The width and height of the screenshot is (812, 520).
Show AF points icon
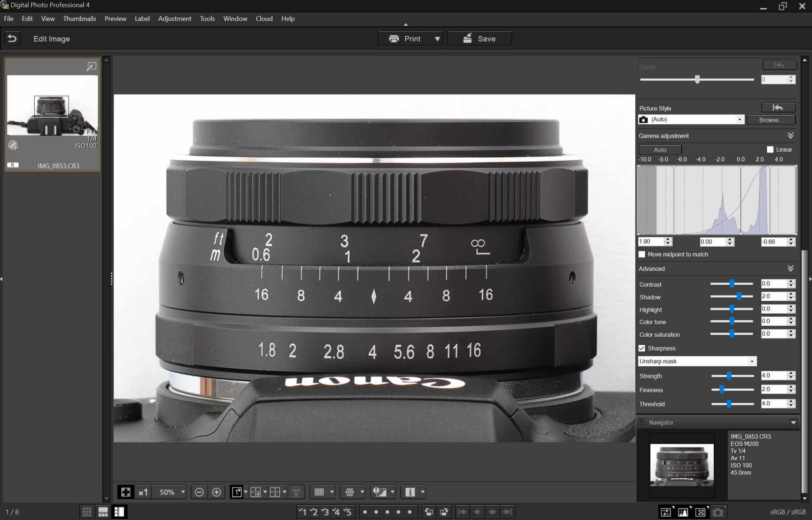click(x=349, y=492)
